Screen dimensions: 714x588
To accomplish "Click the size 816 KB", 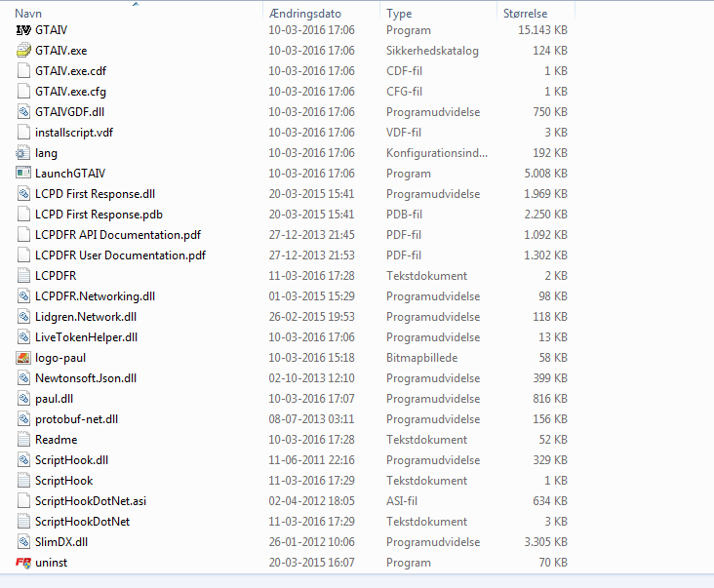I will [550, 399].
